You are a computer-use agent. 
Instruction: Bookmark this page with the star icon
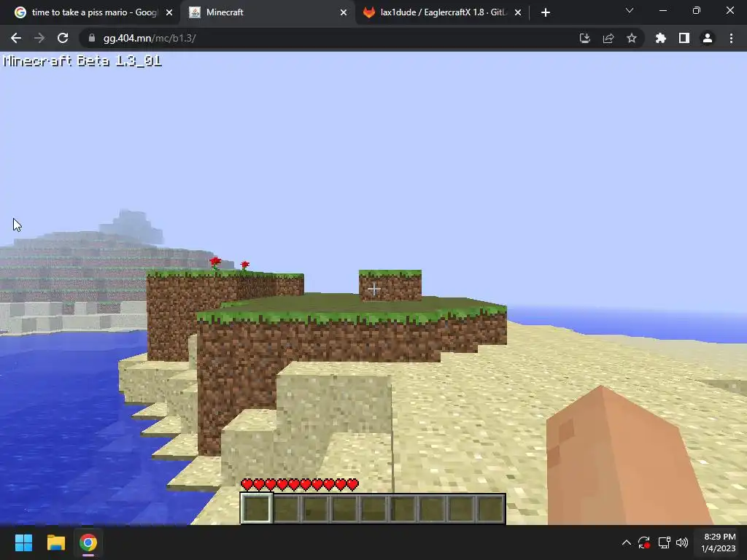[632, 38]
